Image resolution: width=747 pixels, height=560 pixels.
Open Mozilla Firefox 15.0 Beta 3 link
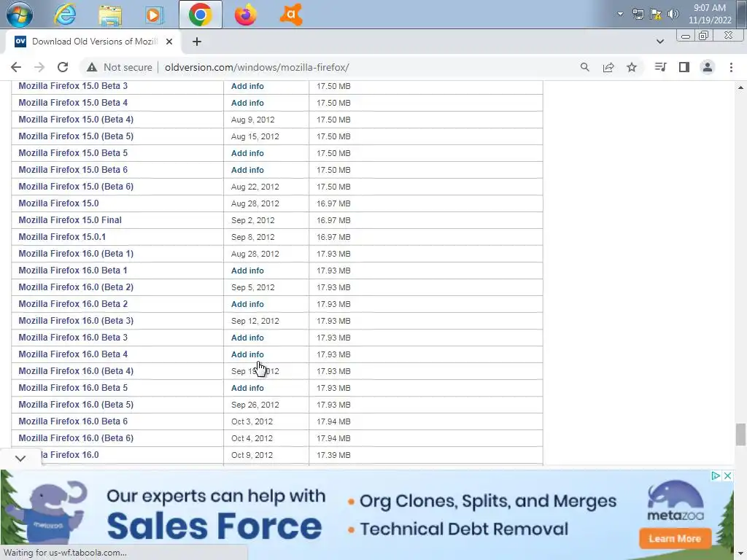click(73, 86)
